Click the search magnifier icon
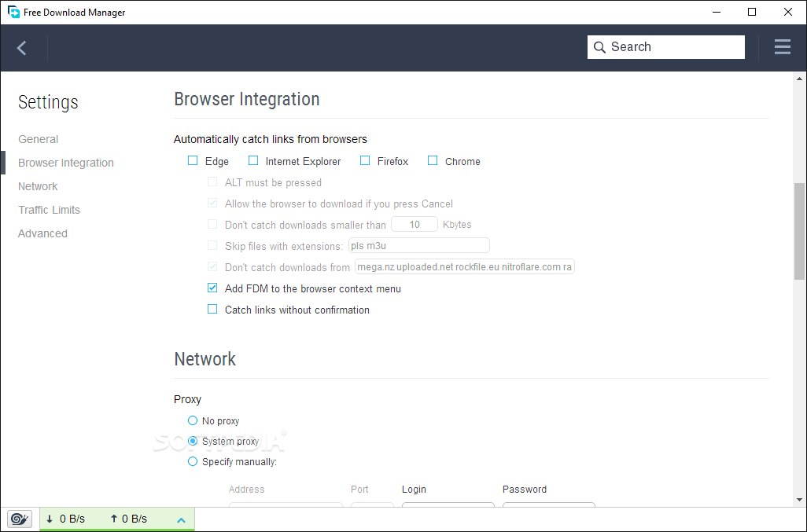Screen dimensions: 807x532 click(599, 47)
